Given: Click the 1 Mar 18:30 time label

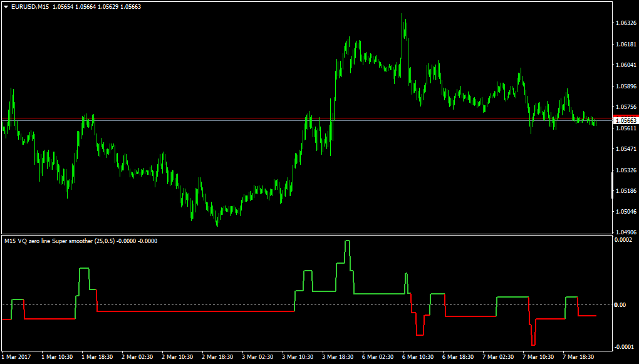Looking at the screenshot, I should [97, 357].
